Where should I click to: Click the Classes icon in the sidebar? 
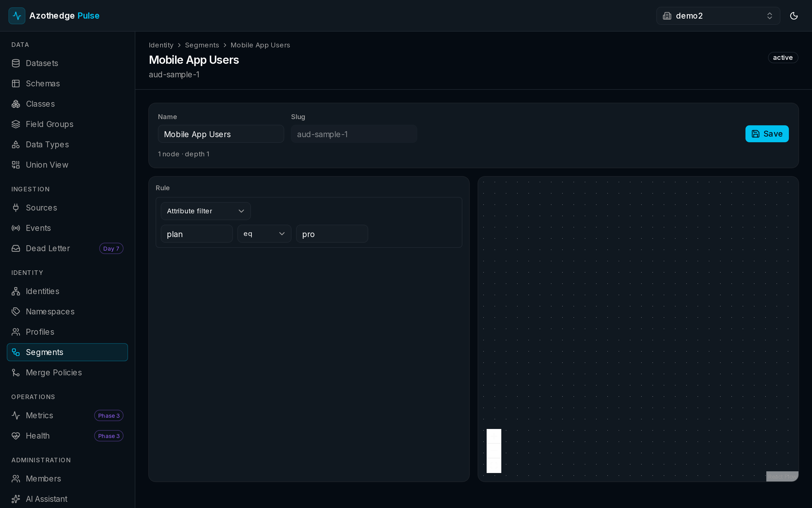(16, 104)
